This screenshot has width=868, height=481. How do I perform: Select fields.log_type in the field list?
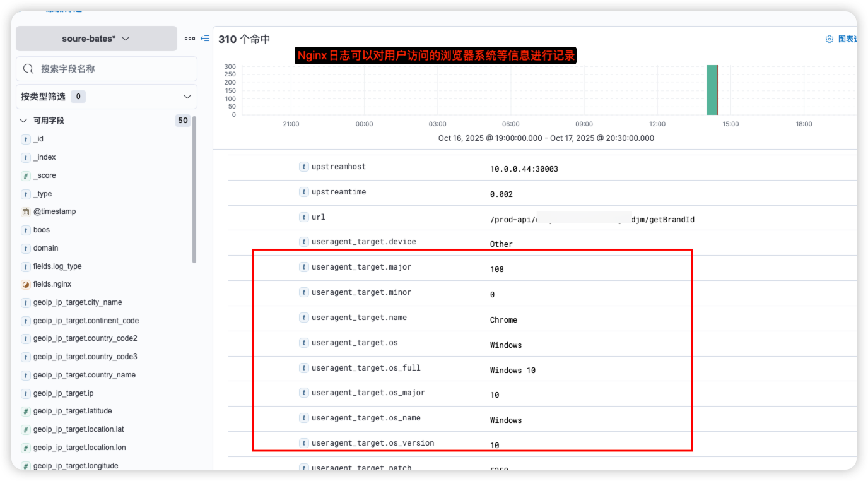coord(57,266)
